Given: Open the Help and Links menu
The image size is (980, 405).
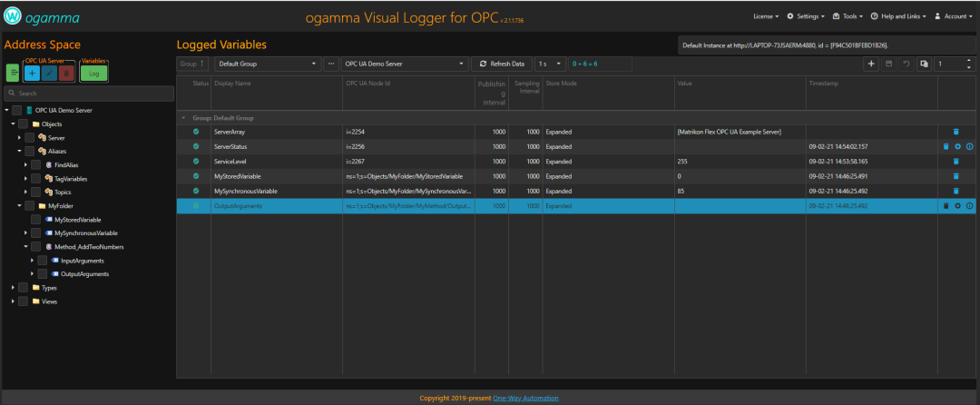Looking at the screenshot, I should click(898, 16).
